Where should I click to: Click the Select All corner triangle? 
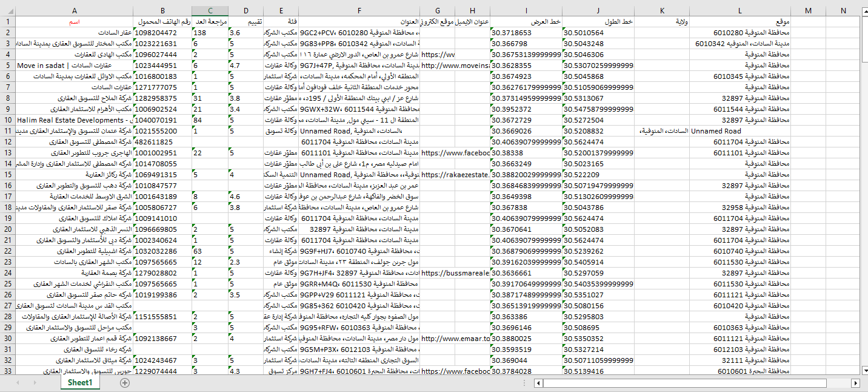[x=8, y=11]
